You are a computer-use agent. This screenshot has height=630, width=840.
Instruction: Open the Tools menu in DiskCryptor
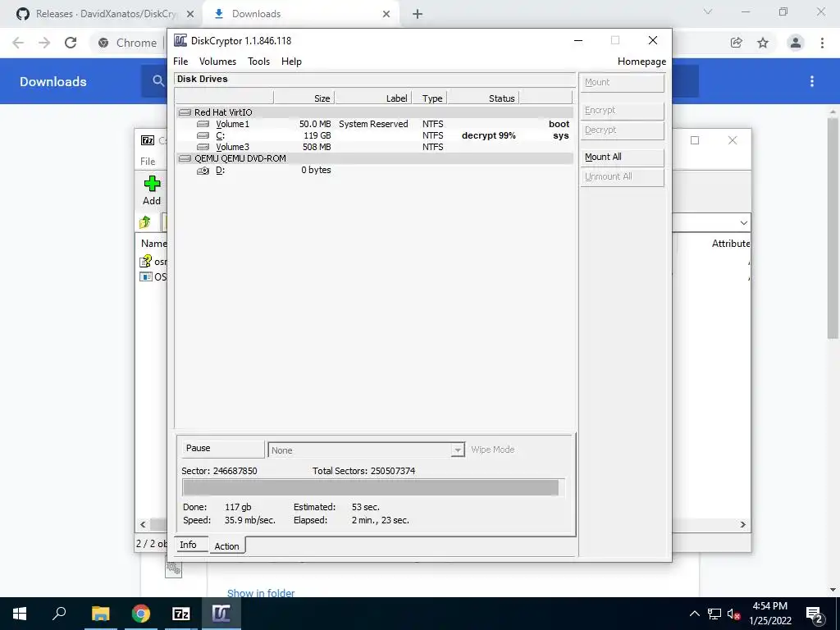(x=258, y=61)
